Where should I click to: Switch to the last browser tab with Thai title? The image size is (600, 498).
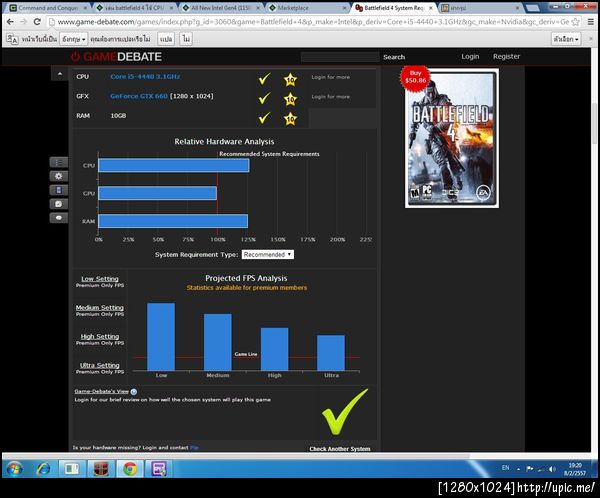[x=480, y=8]
